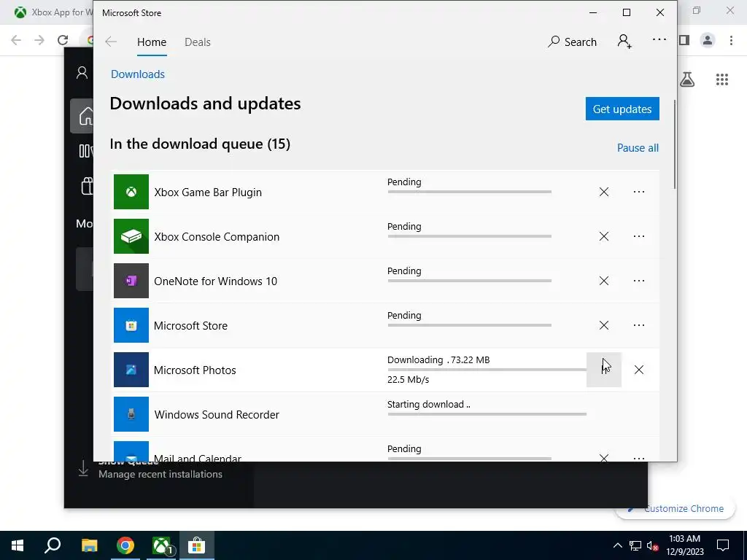Image resolution: width=747 pixels, height=560 pixels.
Task: Reload the Chrome page
Action: [x=63, y=40]
